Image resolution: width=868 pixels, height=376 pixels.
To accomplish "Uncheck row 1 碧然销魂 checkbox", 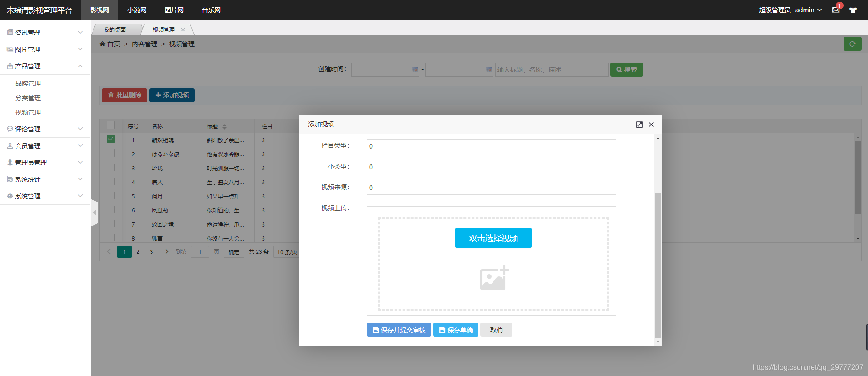I will pos(111,140).
